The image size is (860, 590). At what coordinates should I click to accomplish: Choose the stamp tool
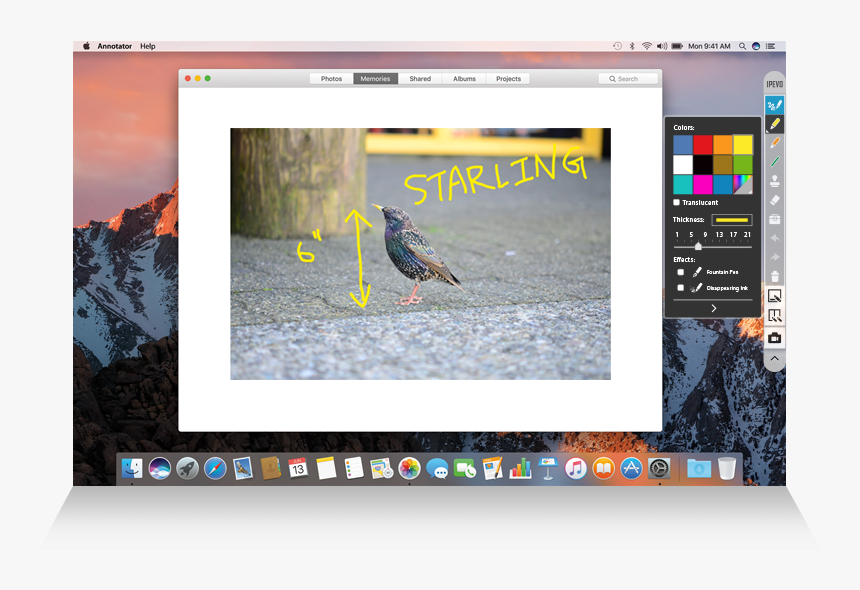(774, 181)
